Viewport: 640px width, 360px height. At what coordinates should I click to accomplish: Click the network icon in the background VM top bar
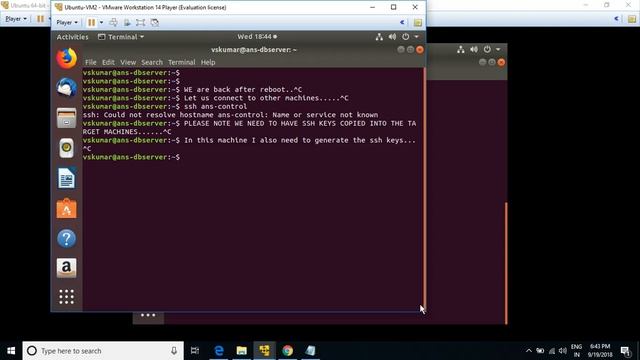tap(461, 49)
